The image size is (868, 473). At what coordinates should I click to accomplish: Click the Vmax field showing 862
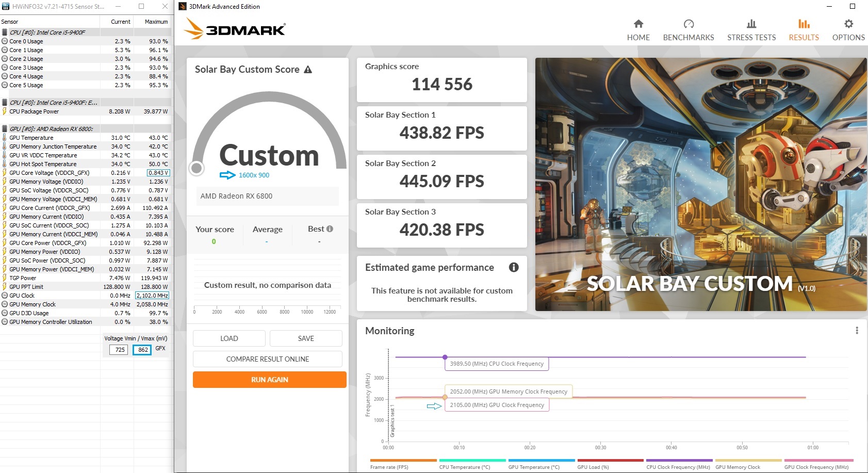(x=141, y=350)
